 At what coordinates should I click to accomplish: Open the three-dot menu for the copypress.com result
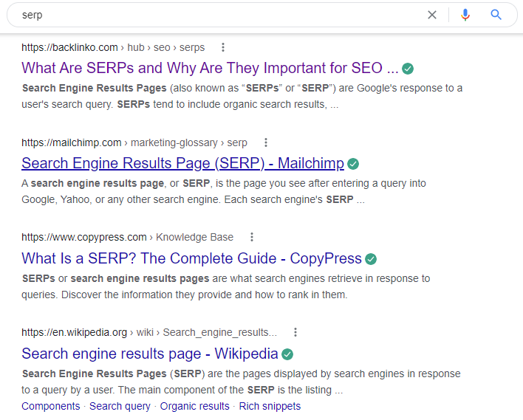[x=252, y=237]
